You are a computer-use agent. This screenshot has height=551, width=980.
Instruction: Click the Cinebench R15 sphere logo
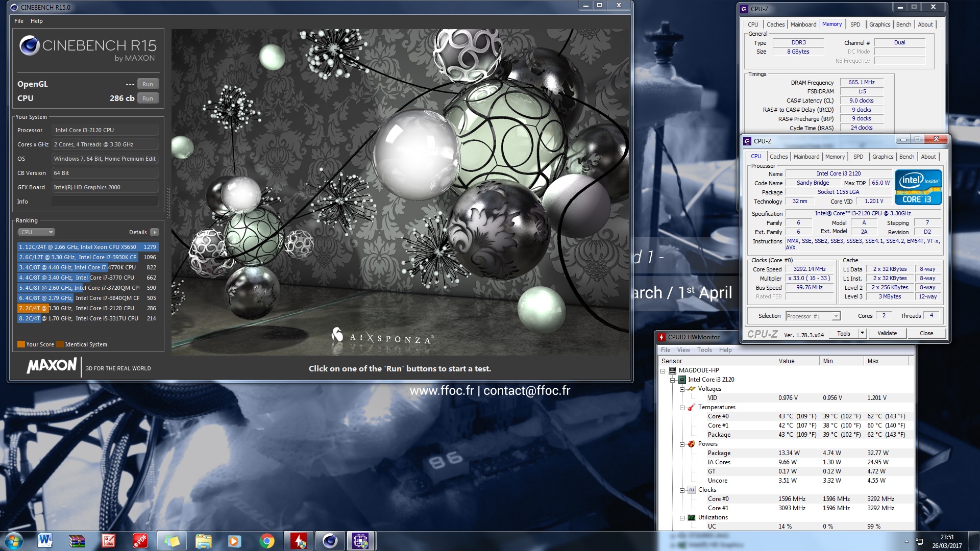[29, 46]
